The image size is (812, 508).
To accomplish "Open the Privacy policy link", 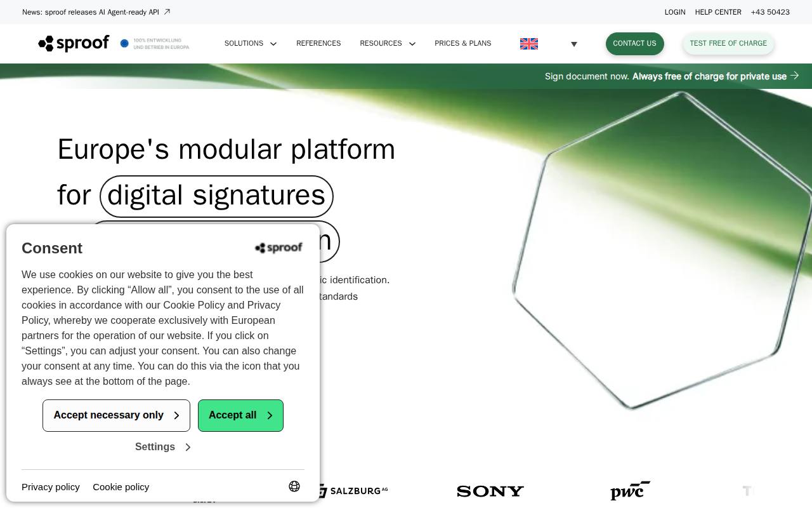I will pos(51,487).
